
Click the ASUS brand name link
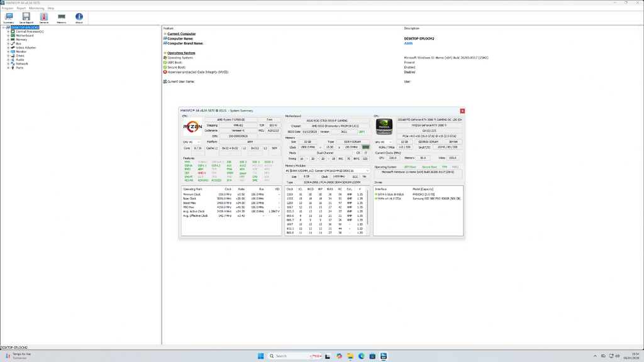point(408,43)
